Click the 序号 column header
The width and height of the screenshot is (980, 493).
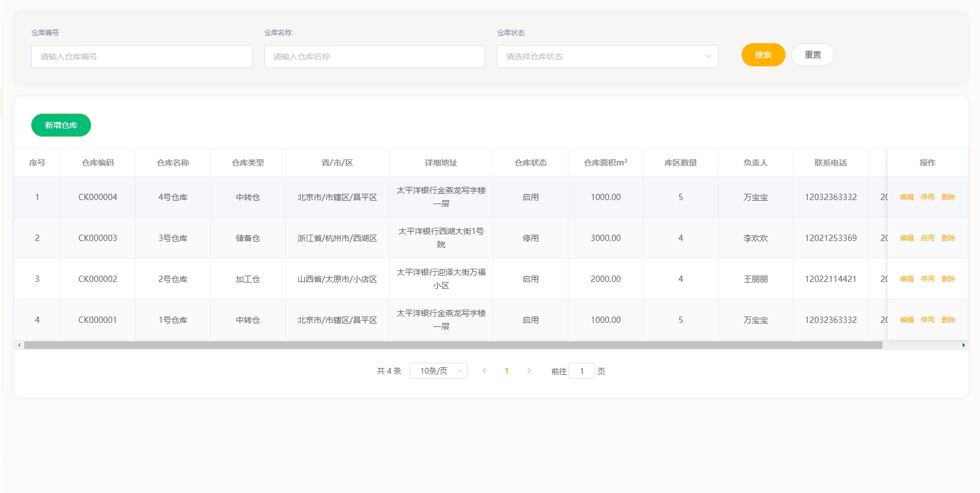point(37,163)
